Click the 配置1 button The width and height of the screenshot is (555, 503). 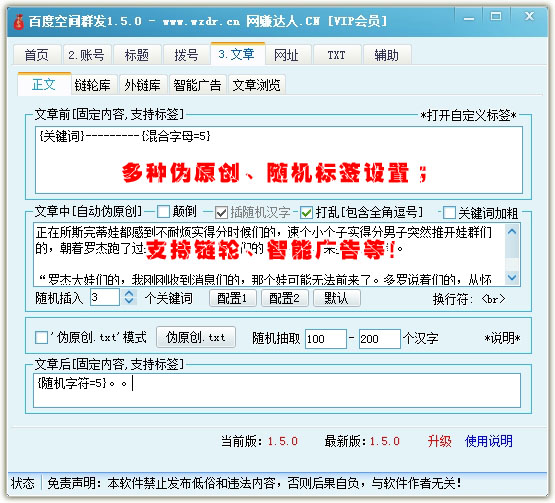233,298
